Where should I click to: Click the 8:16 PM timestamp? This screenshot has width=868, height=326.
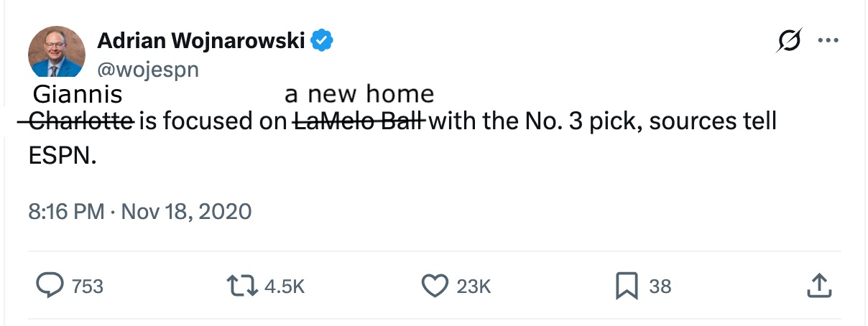pyautogui.click(x=66, y=212)
